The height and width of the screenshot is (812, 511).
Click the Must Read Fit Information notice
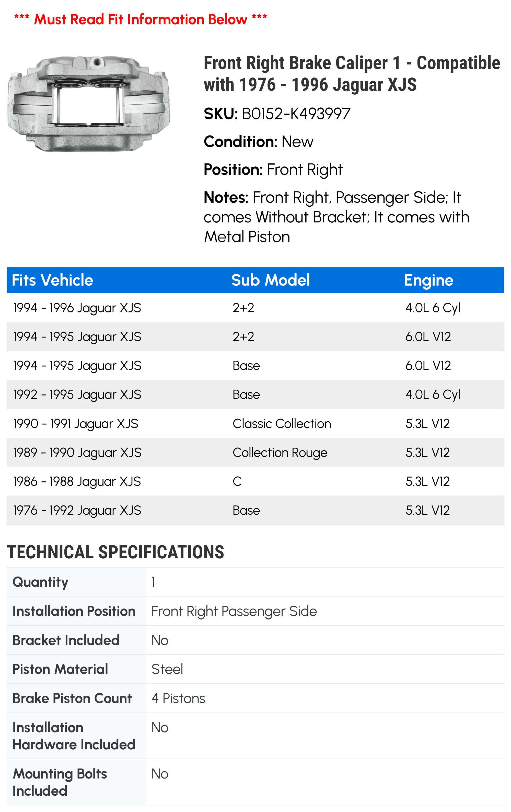click(140, 19)
